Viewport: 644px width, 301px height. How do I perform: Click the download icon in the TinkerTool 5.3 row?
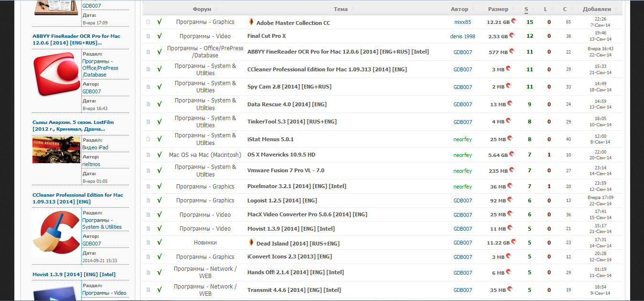coord(508,121)
